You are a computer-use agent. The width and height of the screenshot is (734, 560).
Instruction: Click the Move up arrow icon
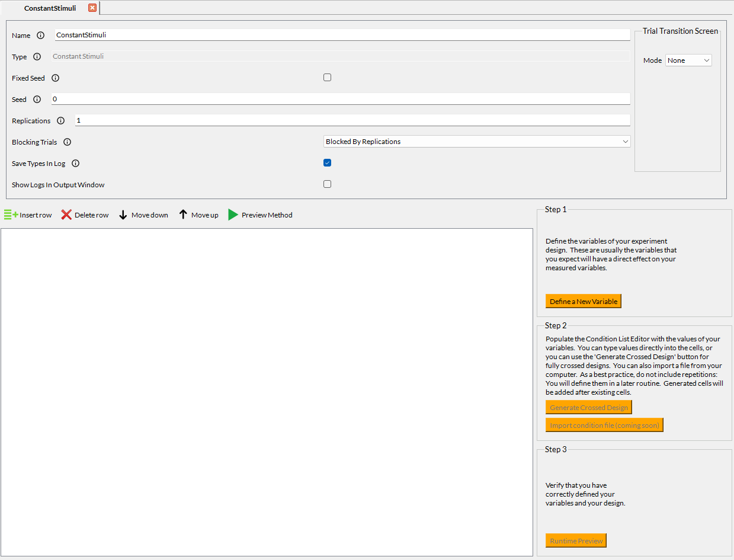coord(183,215)
